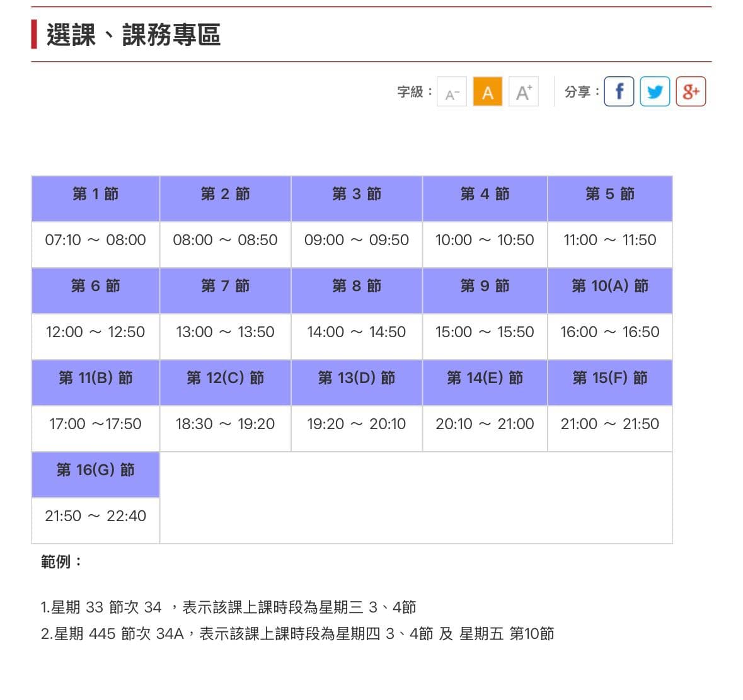
Task: Select the 08:00 ~ 08:50 time cell
Action: [x=226, y=244]
